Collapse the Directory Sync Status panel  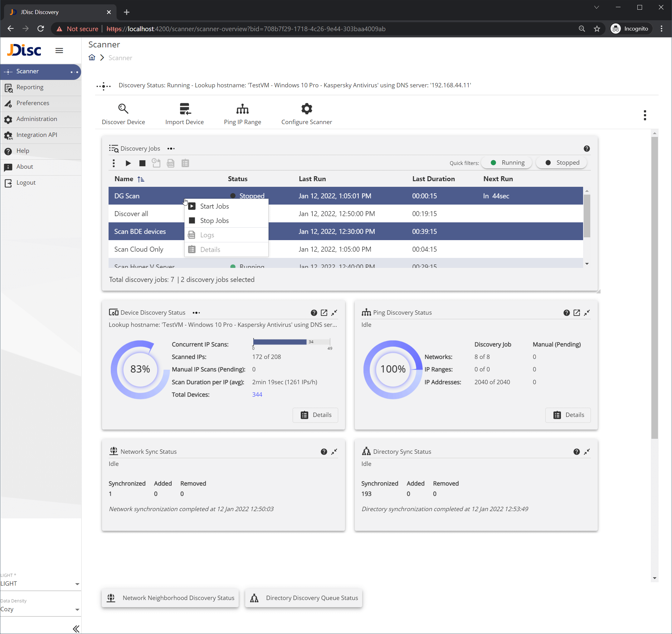click(587, 452)
